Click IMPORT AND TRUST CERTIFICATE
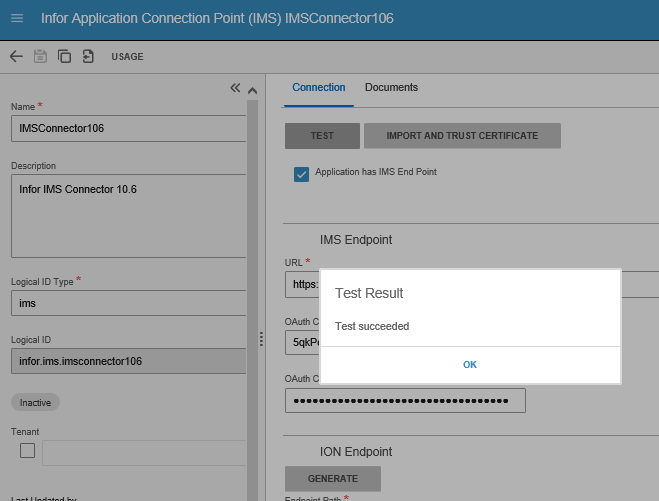The image size is (659, 501). 462,136
